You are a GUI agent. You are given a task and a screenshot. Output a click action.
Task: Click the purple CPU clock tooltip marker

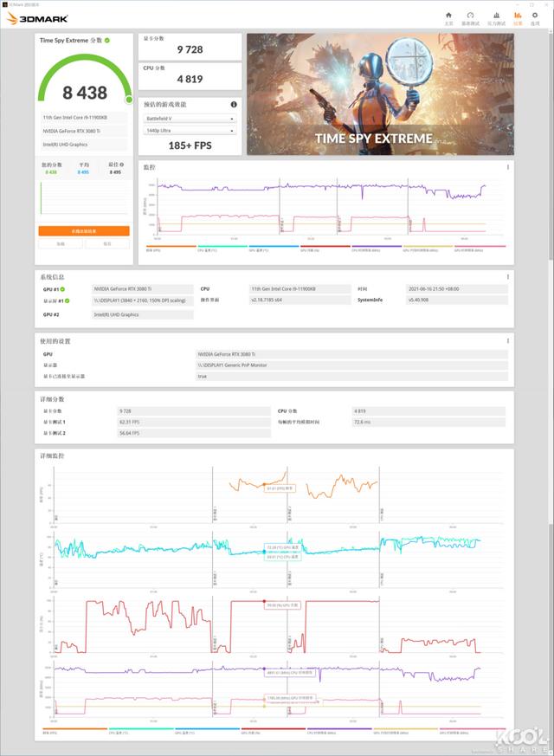(264, 669)
